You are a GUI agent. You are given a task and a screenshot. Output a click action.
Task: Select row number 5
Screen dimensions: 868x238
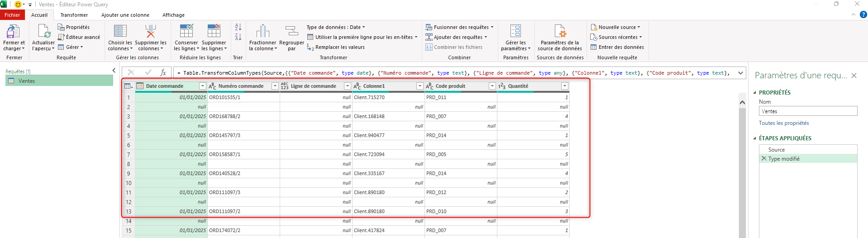pyautogui.click(x=129, y=135)
